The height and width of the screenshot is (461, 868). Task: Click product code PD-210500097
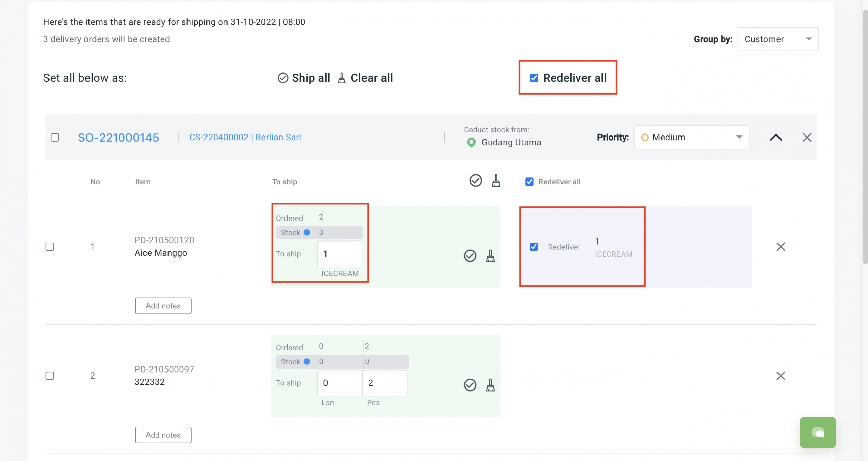tap(164, 369)
